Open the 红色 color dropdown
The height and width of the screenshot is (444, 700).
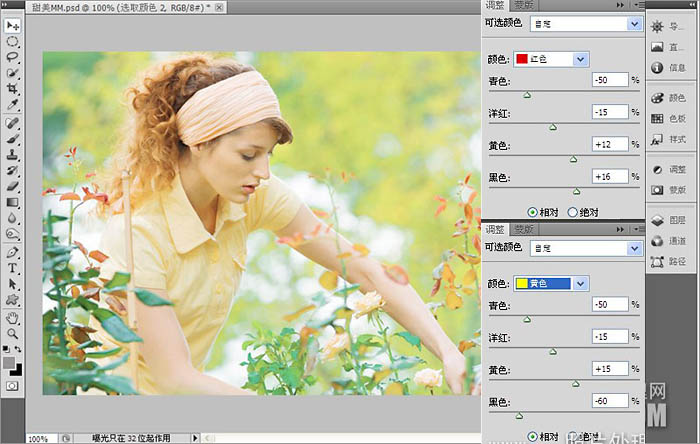[580, 59]
